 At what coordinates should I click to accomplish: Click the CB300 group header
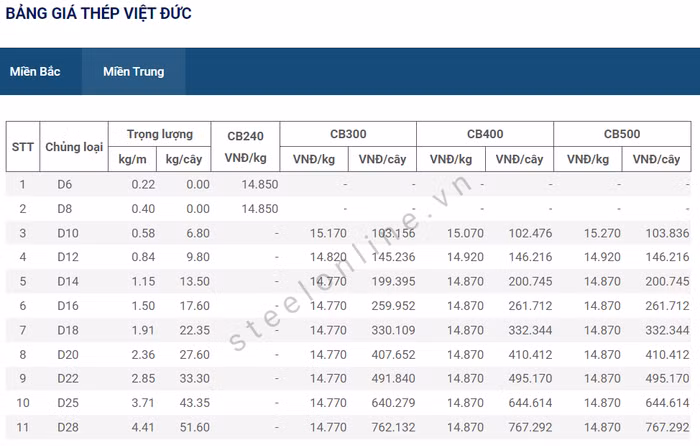coord(348,134)
